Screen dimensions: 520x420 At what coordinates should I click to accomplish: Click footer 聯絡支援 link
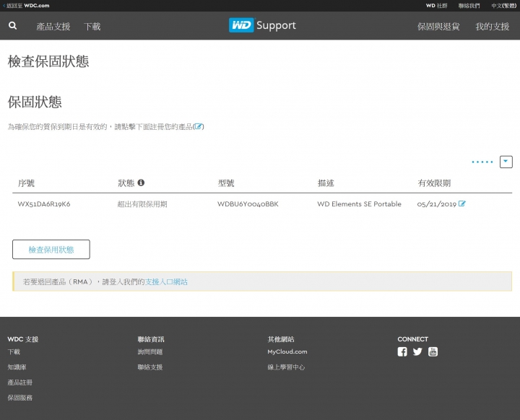pos(150,367)
